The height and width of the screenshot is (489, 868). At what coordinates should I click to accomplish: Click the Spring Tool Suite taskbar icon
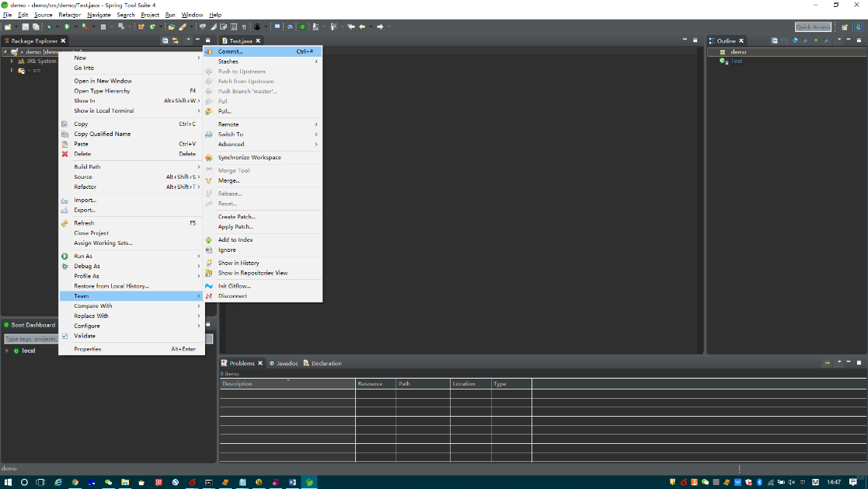tap(309, 482)
